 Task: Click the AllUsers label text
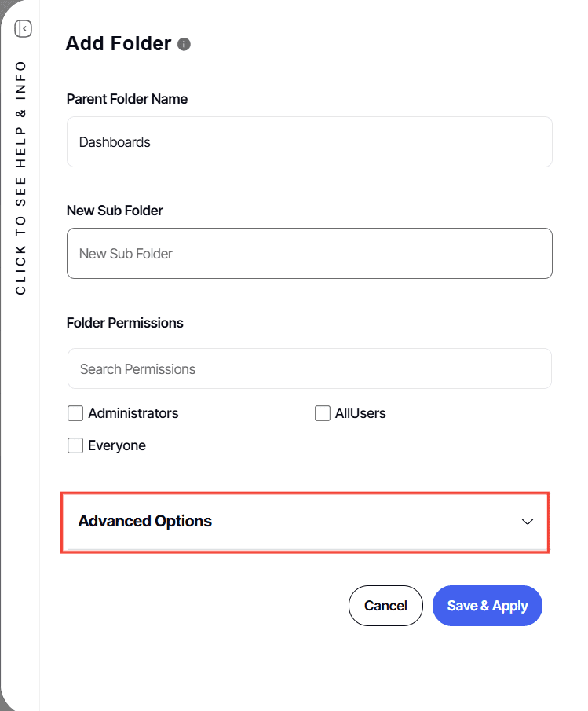360,413
